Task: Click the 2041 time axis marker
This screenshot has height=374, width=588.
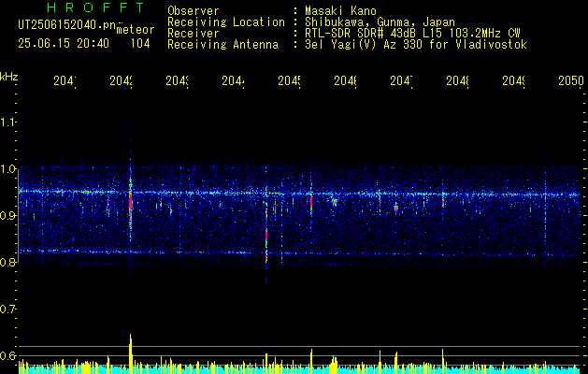Action: (65, 80)
